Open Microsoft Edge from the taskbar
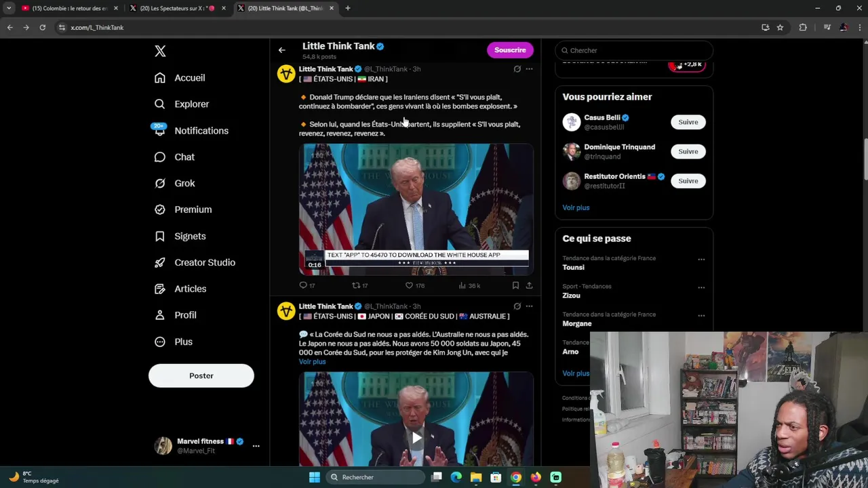 pyautogui.click(x=456, y=477)
